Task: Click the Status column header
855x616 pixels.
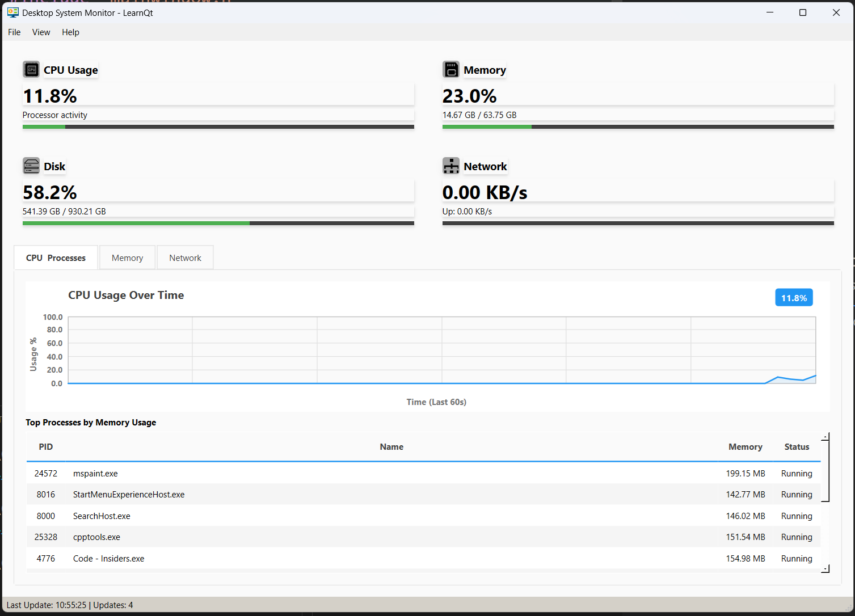Action: point(797,447)
